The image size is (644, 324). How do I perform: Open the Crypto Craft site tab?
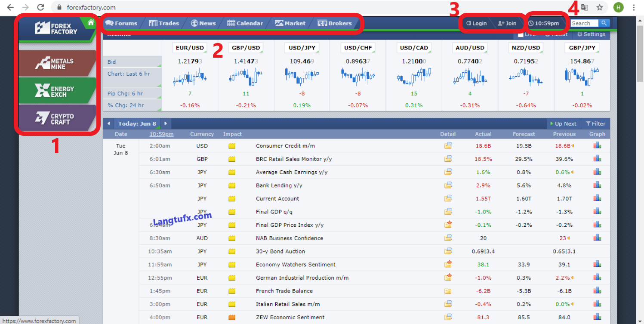(x=57, y=118)
